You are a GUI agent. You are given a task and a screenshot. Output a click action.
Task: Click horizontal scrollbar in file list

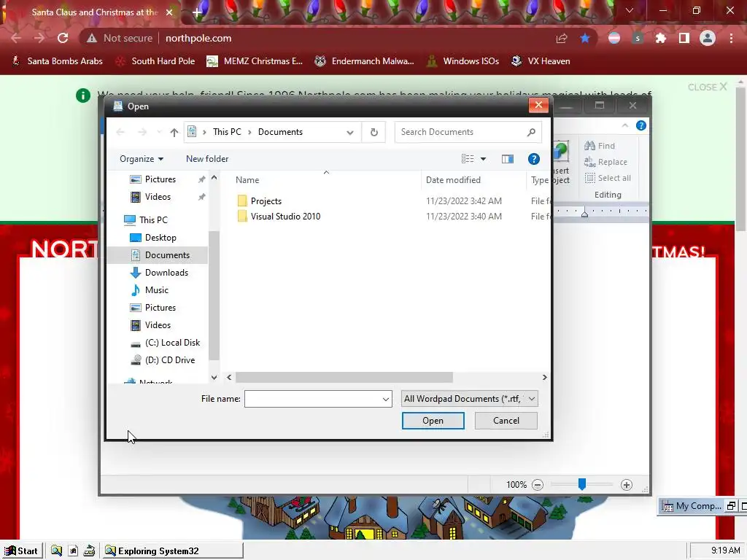pos(344,378)
